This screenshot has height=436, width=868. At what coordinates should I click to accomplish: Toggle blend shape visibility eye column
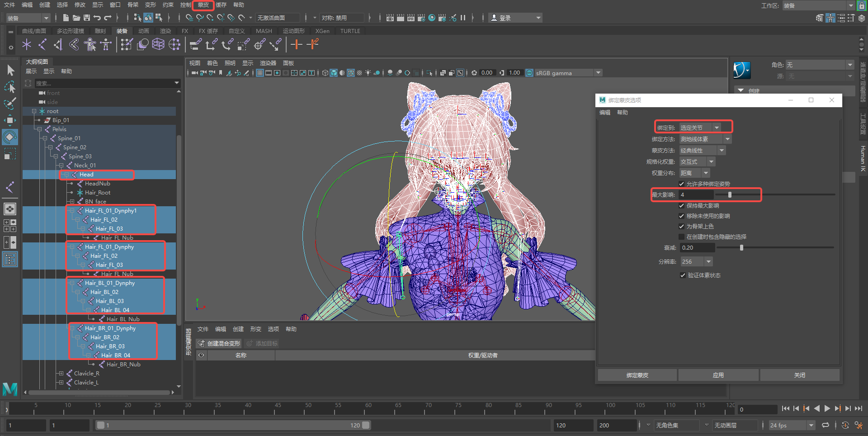(202, 355)
